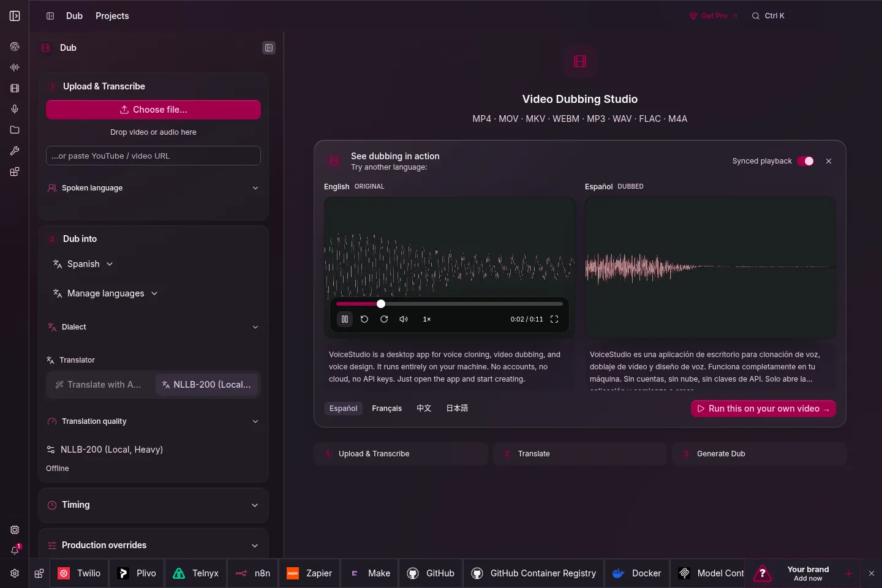Open the plugins blocks icon in left sidebar
This screenshot has width=882, height=588.
pos(15,171)
